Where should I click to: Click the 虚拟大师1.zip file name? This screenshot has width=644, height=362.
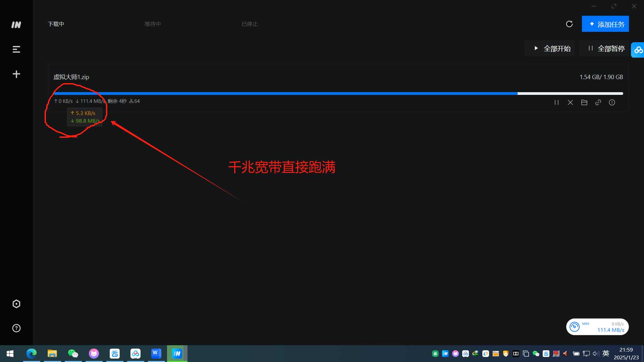tap(71, 77)
